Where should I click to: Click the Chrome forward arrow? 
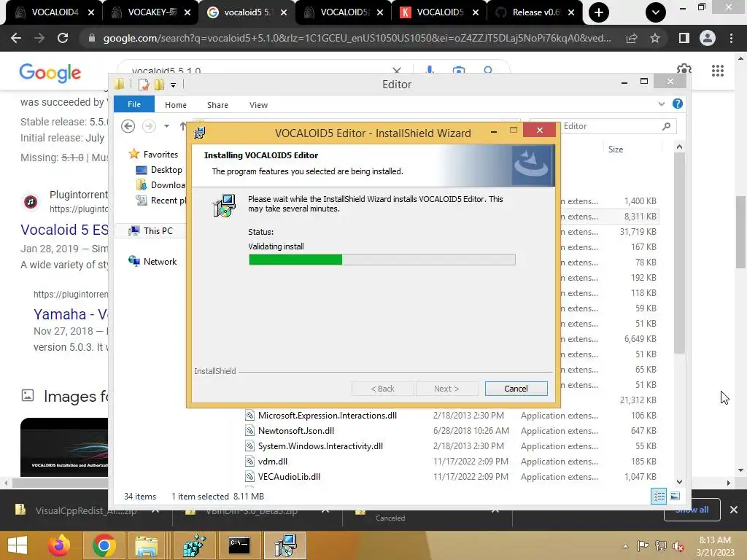(x=39, y=38)
